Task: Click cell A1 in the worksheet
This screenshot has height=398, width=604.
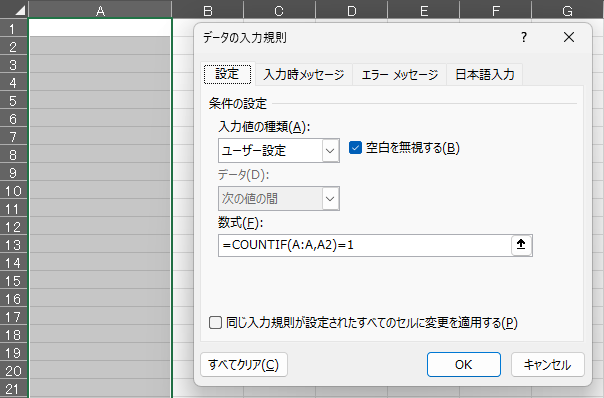Action: pyautogui.click(x=100, y=28)
